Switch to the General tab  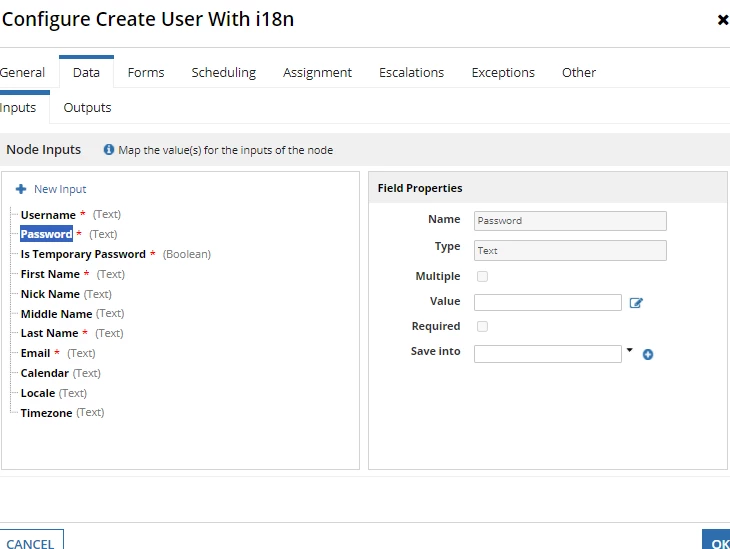click(22, 73)
